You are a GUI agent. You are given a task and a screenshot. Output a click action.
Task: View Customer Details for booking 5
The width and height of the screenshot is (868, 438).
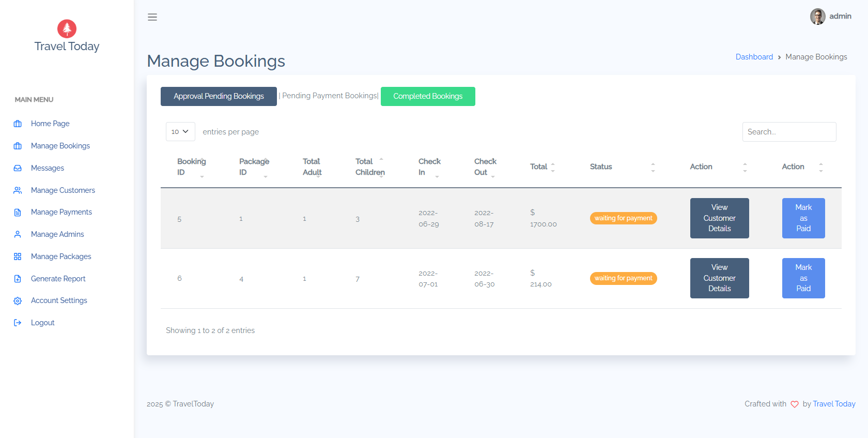click(x=719, y=218)
